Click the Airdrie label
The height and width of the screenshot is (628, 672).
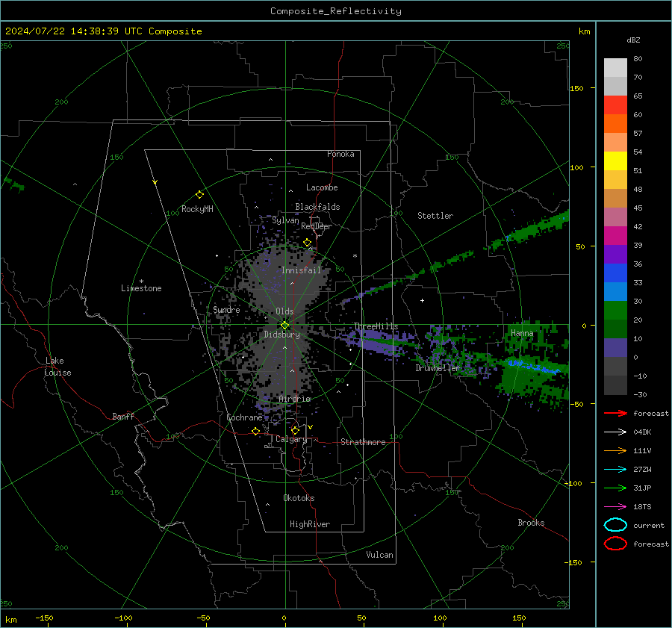(x=294, y=399)
